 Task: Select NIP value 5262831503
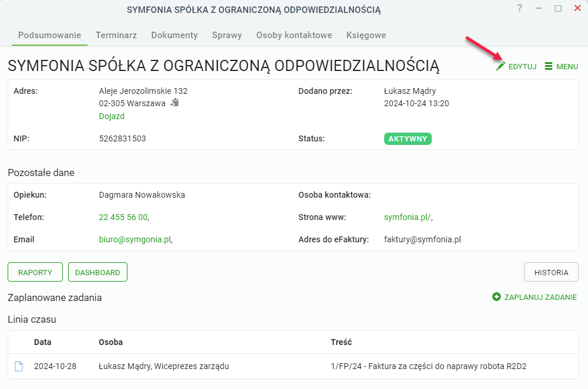coord(122,138)
